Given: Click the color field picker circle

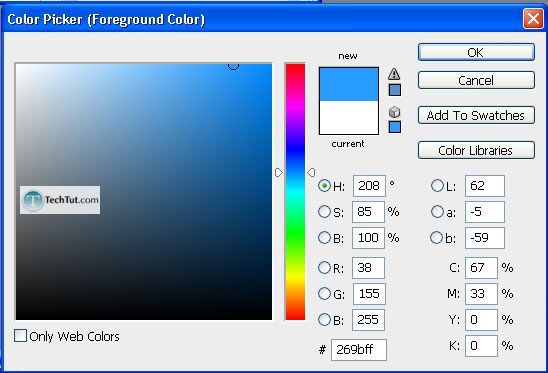Looking at the screenshot, I should [x=233, y=65].
